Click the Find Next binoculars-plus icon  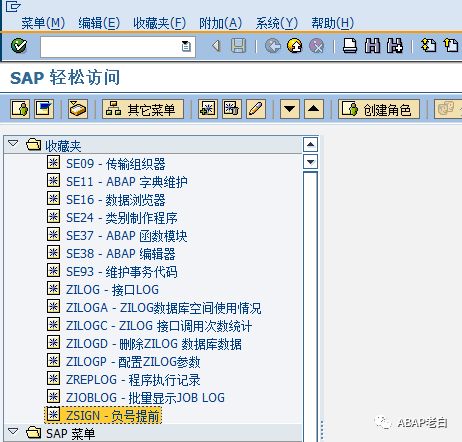395,46
